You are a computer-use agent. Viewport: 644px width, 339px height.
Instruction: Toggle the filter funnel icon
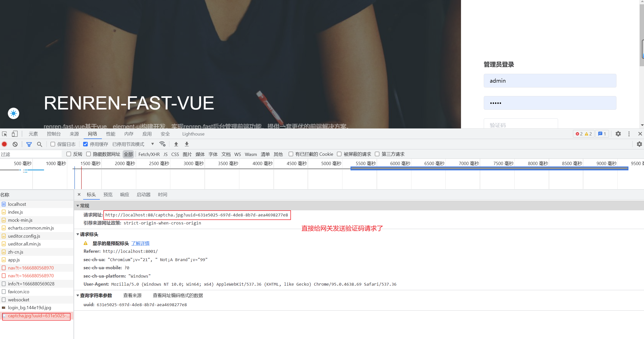click(x=29, y=144)
